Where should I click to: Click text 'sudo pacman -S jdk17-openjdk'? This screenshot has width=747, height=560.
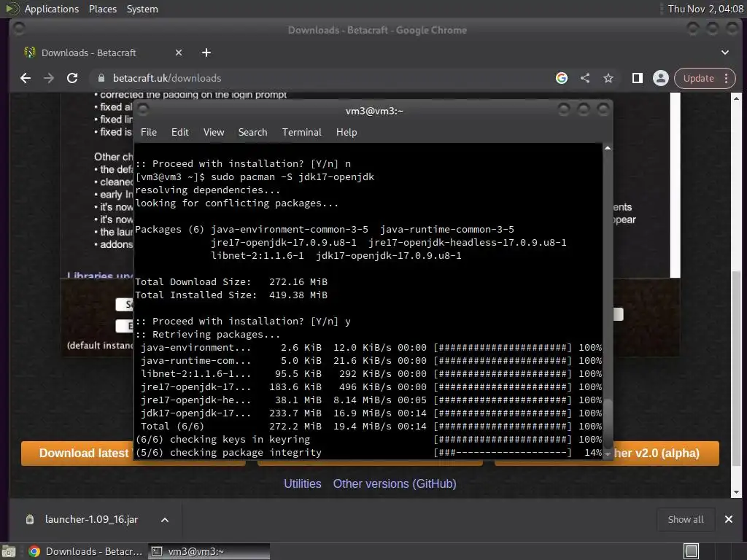tap(293, 177)
